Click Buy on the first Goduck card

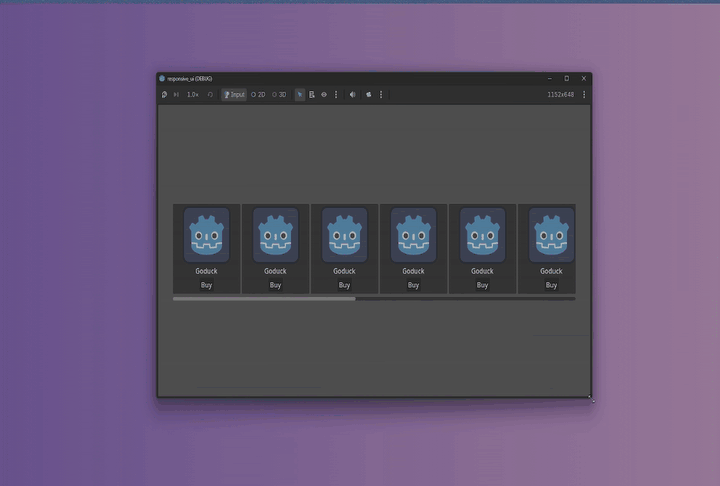tap(206, 285)
